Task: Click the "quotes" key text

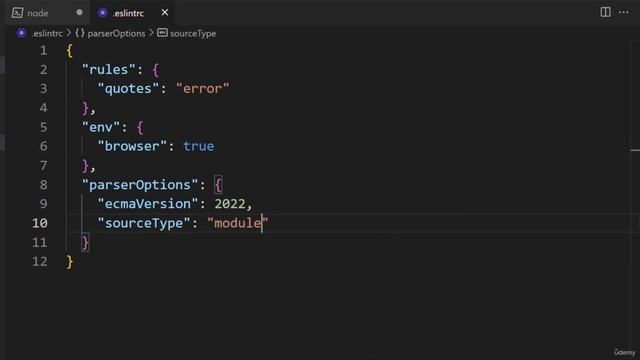Action: click(x=128, y=89)
